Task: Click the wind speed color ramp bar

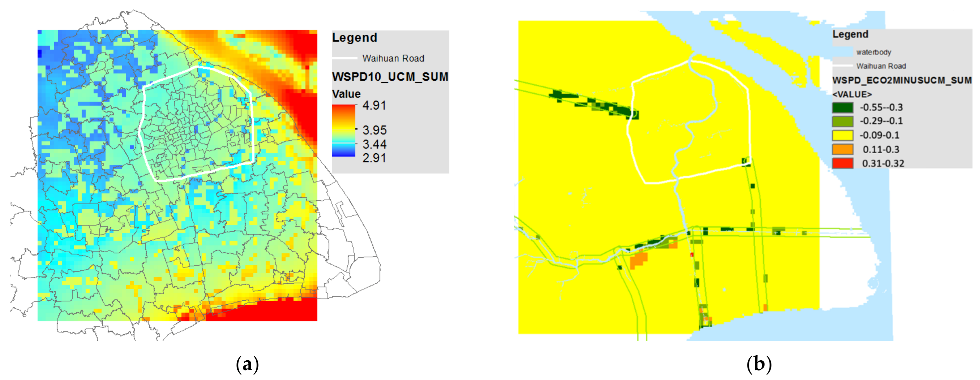Action: [x=344, y=130]
